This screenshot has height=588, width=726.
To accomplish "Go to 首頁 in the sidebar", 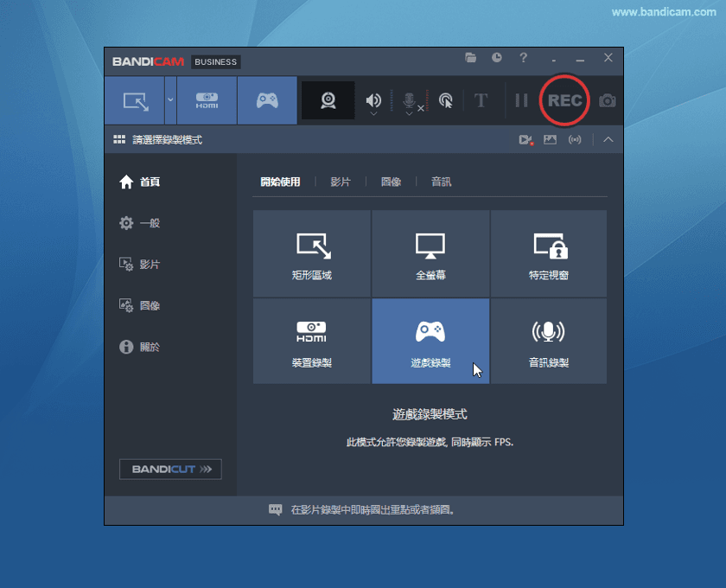I will point(139,182).
